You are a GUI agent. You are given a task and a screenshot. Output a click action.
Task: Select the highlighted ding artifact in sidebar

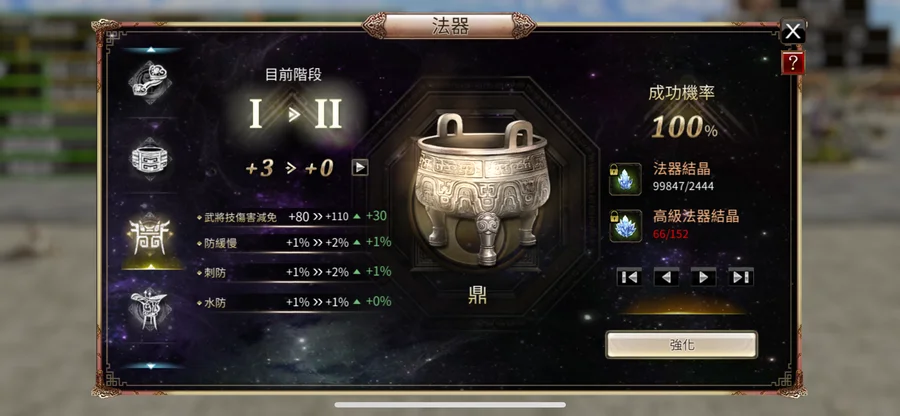(x=150, y=236)
